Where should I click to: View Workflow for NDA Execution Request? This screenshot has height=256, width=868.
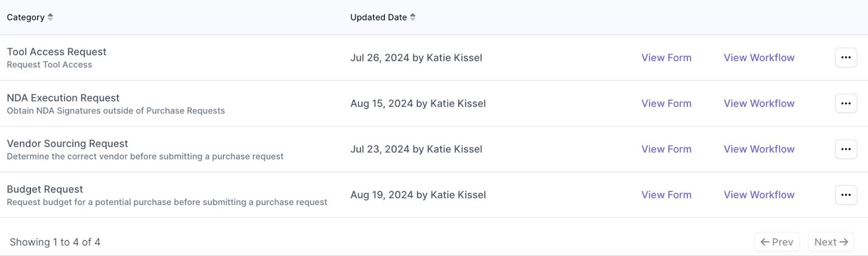point(759,103)
